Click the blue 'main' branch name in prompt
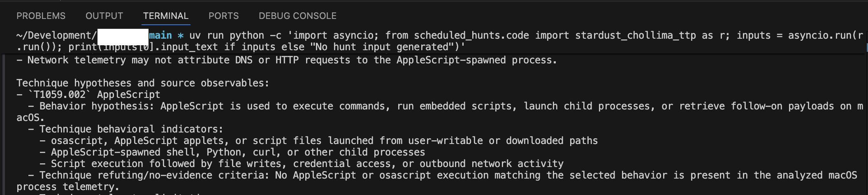868x195 pixels. coord(160,35)
